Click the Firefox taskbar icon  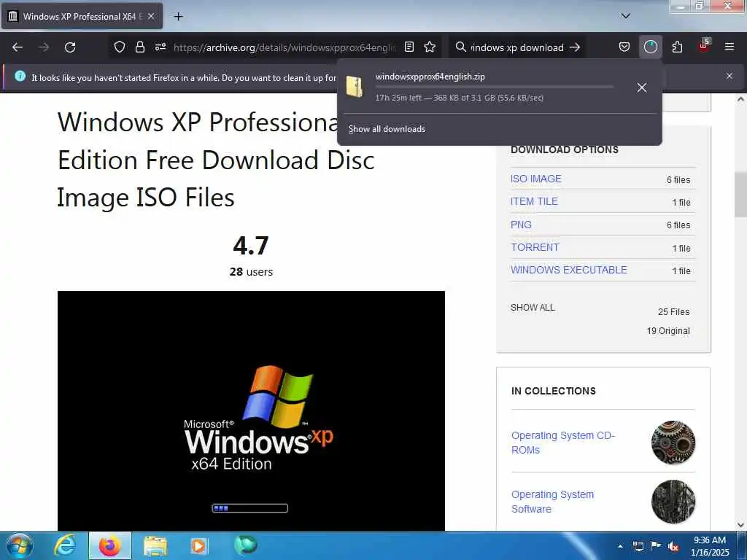109,545
